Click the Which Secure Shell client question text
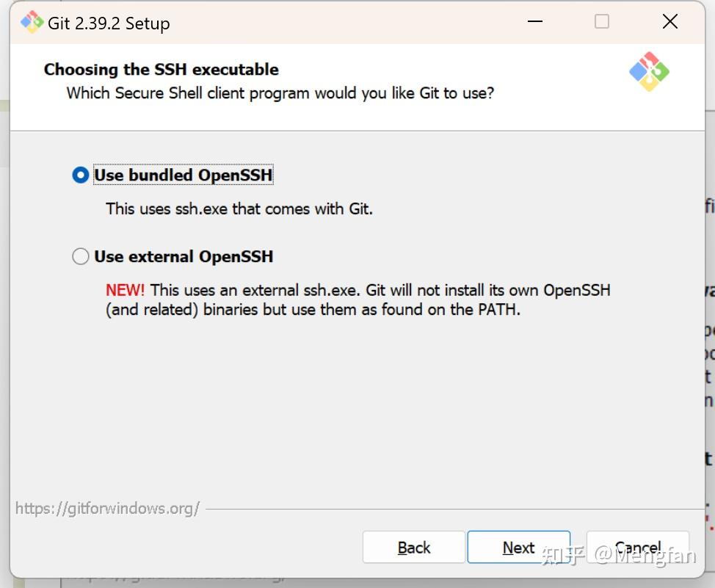 coord(280,93)
